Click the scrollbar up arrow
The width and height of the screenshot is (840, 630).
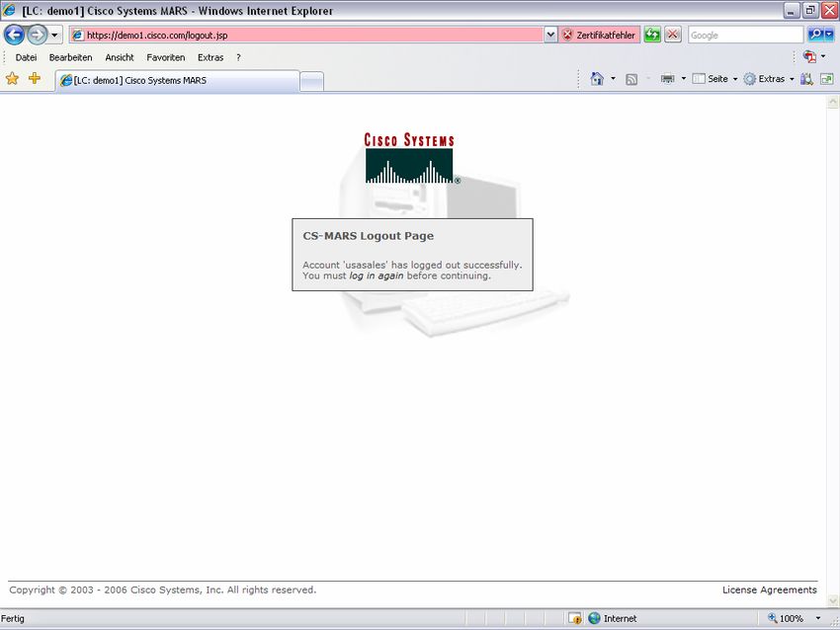pos(833,102)
